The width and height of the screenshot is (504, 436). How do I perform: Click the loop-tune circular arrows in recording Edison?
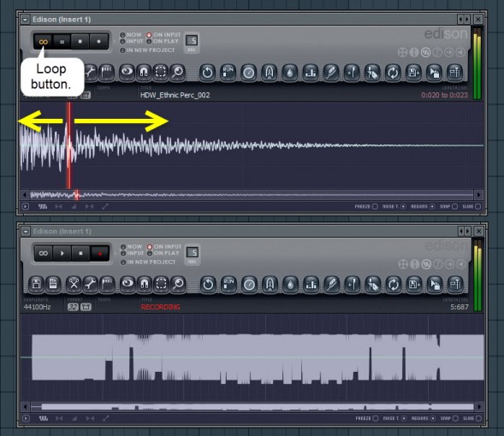click(x=394, y=284)
